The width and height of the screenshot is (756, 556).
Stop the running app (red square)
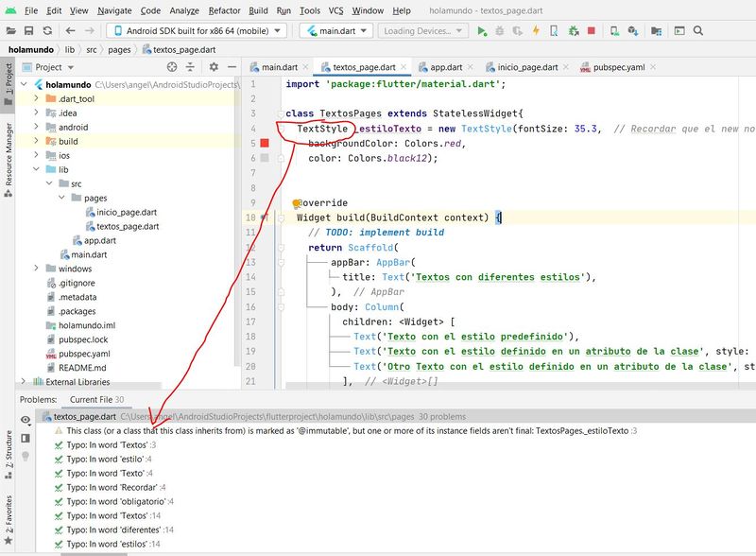pos(592,31)
